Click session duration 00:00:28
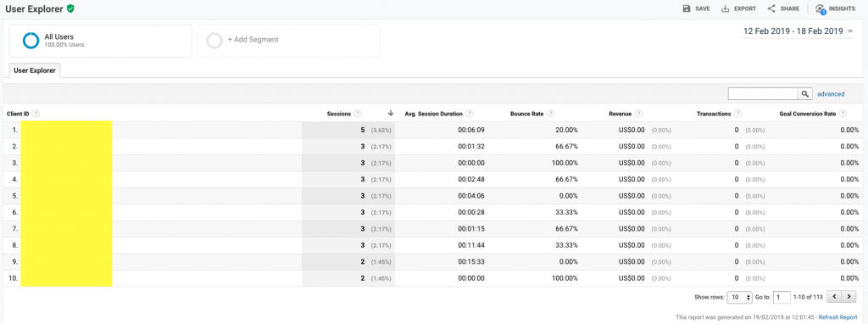 (x=471, y=213)
